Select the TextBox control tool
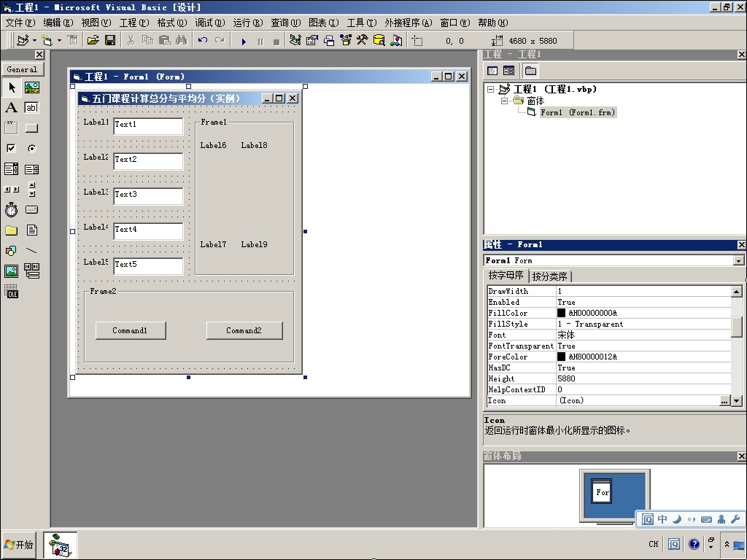The height and width of the screenshot is (560, 747). coord(32,108)
